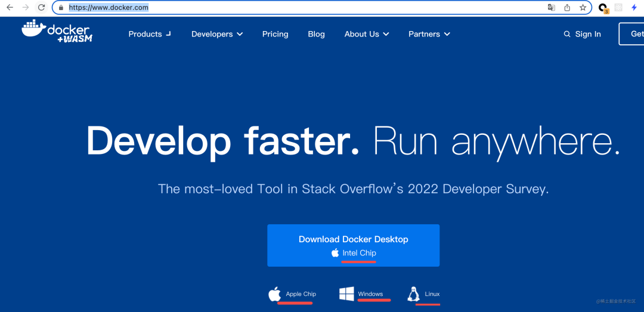Viewport: 644px width, 312px height.
Task: Click the Stack Overflow 2022 Developer Survey tagline
Action: pyautogui.click(x=353, y=189)
